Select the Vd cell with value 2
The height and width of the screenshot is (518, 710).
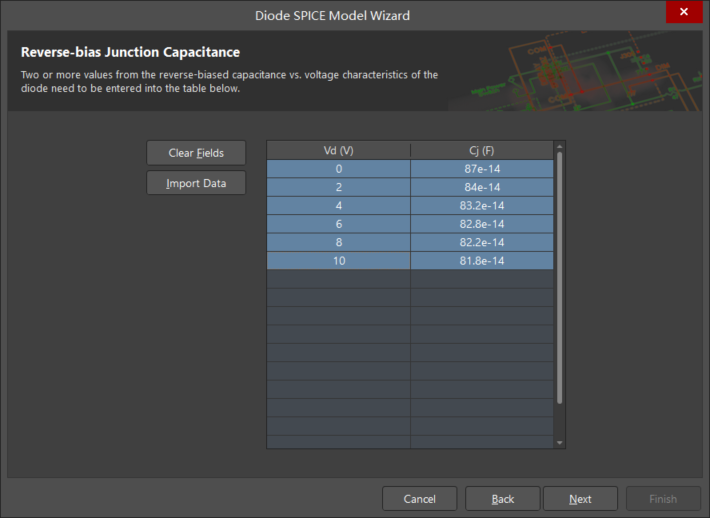tap(338, 187)
